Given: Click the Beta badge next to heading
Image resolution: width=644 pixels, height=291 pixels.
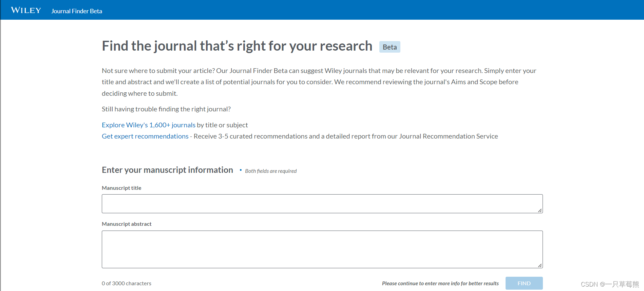Looking at the screenshot, I should (x=390, y=47).
